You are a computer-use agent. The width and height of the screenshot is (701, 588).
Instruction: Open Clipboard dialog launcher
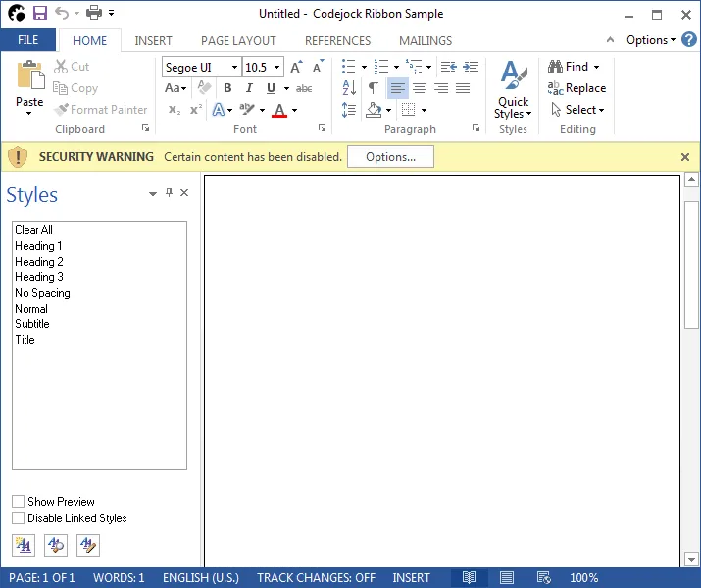[145, 128]
